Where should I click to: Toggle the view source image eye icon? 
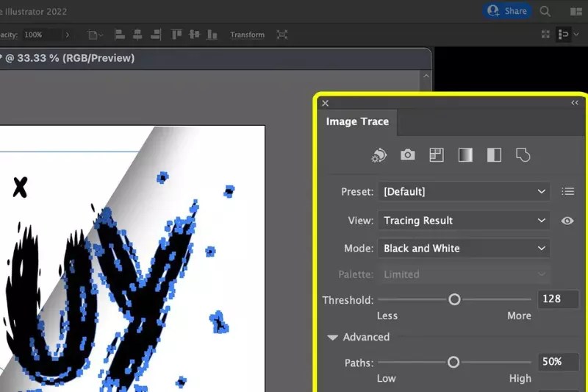[567, 221]
